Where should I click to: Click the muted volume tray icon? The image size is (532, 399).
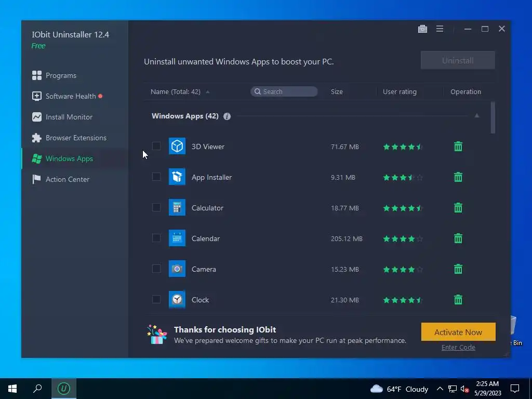pyautogui.click(x=464, y=389)
